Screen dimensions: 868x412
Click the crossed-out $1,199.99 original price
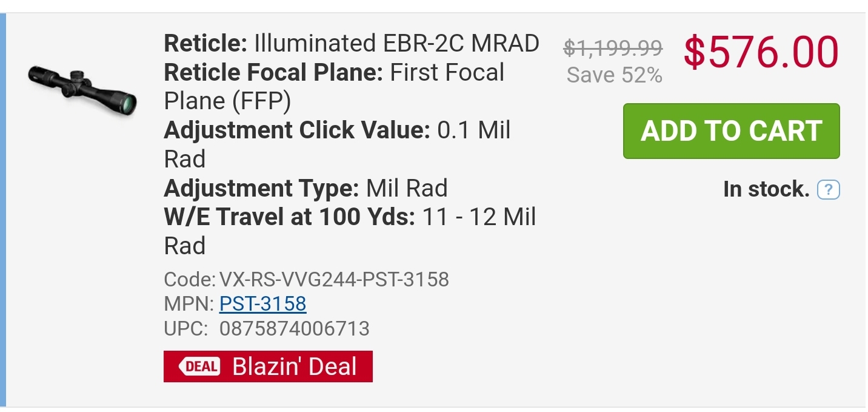613,47
